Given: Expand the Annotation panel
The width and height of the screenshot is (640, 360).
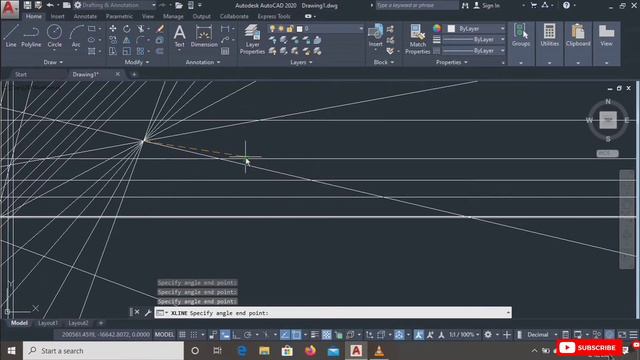Looking at the screenshot, I should tap(203, 62).
